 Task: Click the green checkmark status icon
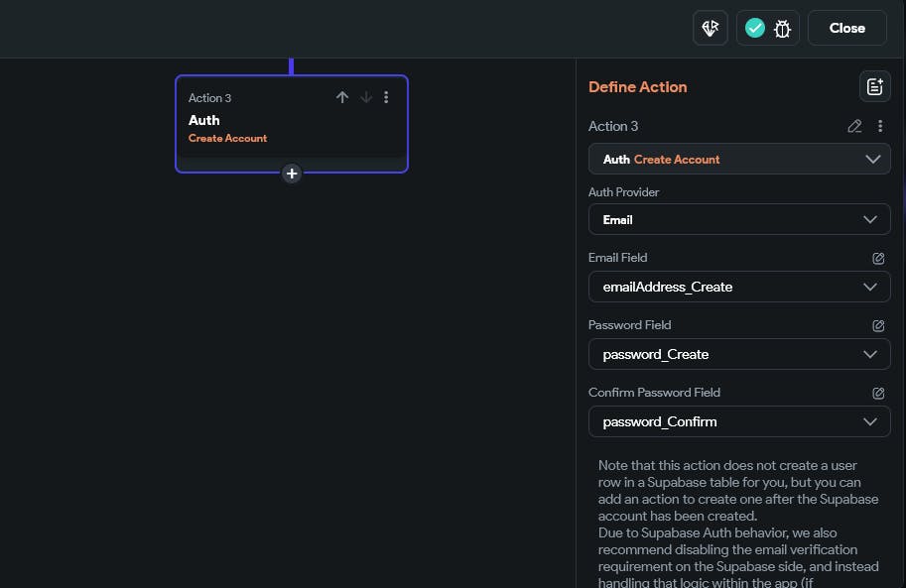coord(755,29)
